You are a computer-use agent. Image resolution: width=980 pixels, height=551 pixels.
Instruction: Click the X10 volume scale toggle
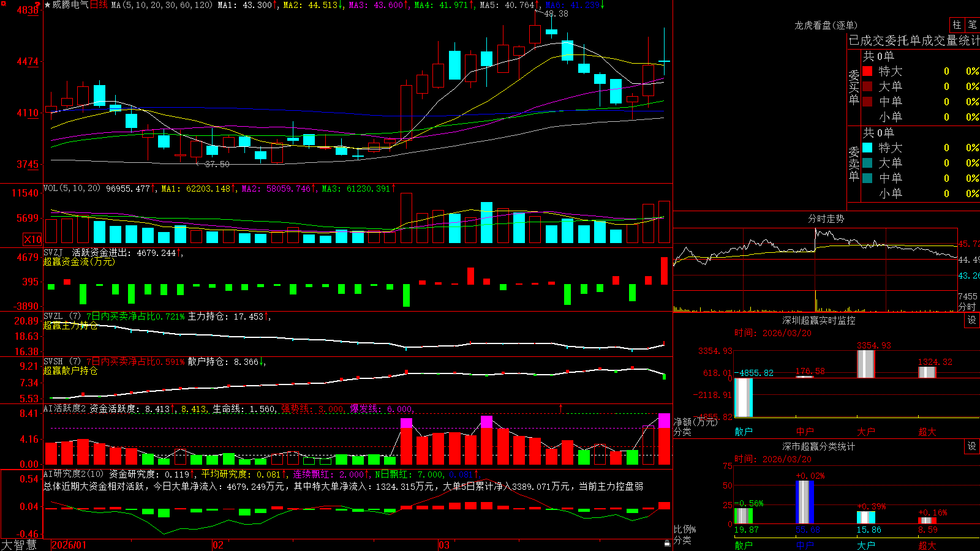point(32,239)
